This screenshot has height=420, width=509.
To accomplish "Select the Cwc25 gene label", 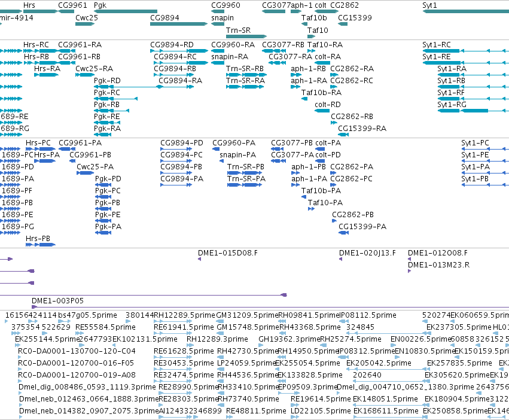I will 87,17.
